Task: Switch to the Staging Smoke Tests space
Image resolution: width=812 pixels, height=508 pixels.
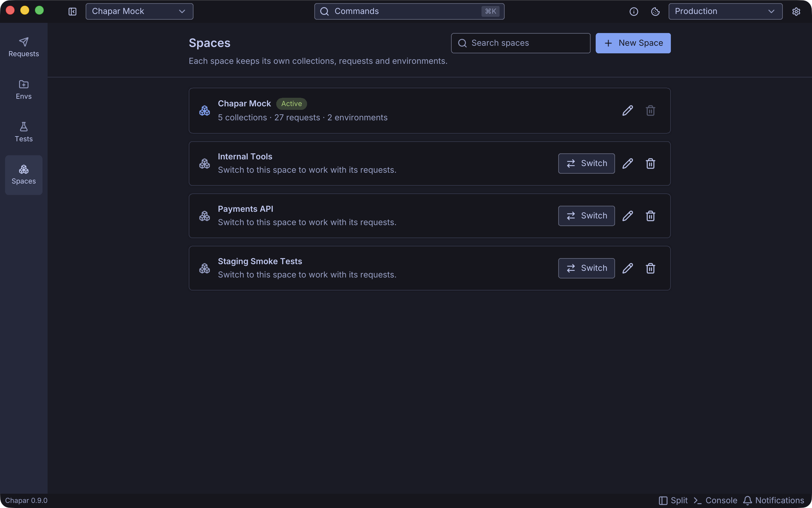Action: tap(586, 269)
